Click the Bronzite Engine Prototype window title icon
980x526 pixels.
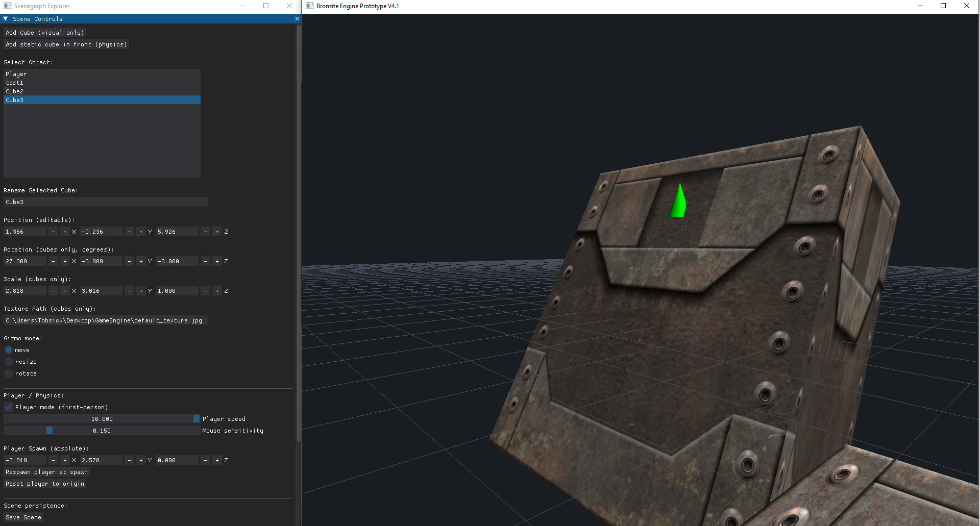pyautogui.click(x=309, y=6)
